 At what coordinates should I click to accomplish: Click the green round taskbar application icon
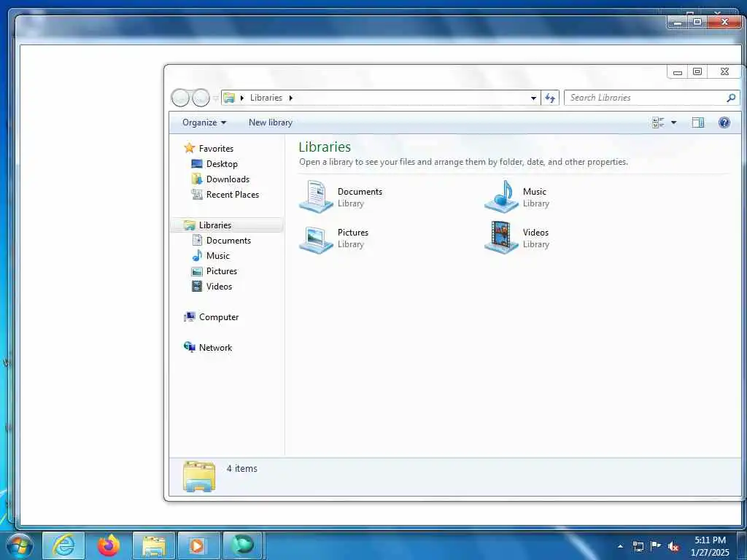click(x=243, y=545)
